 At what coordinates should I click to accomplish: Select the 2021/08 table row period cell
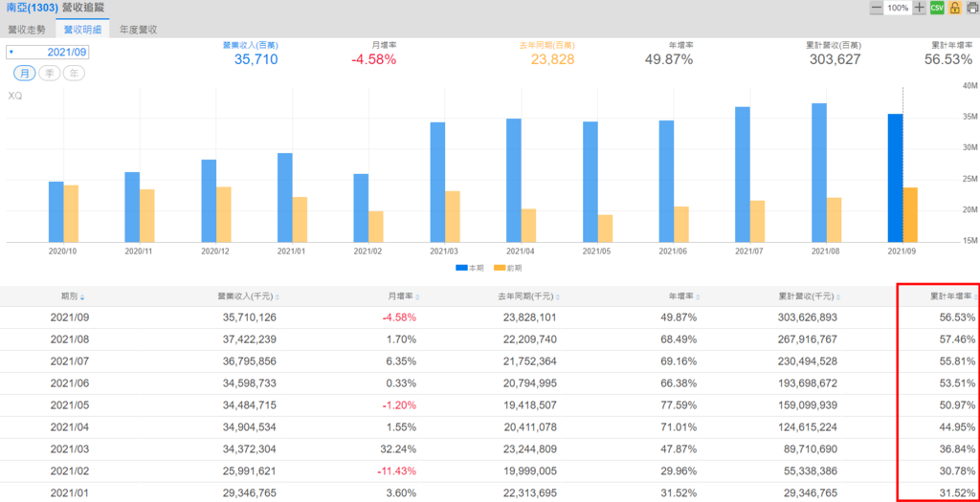click(68, 339)
